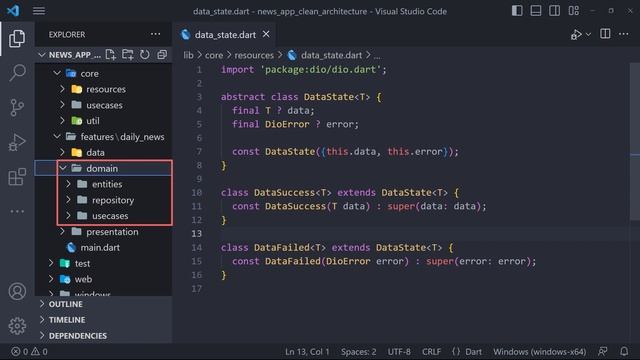Expand the resources folder
640x360 pixels.
pos(62,89)
